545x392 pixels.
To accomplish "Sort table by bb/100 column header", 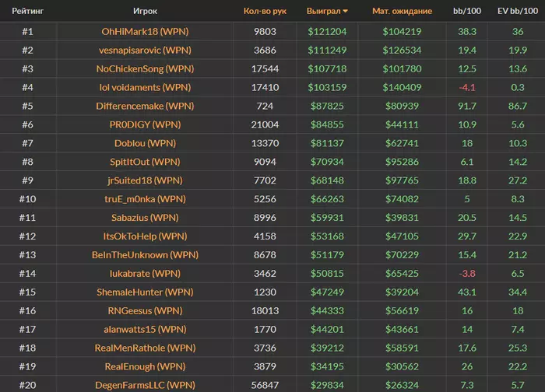I will pos(467,11).
